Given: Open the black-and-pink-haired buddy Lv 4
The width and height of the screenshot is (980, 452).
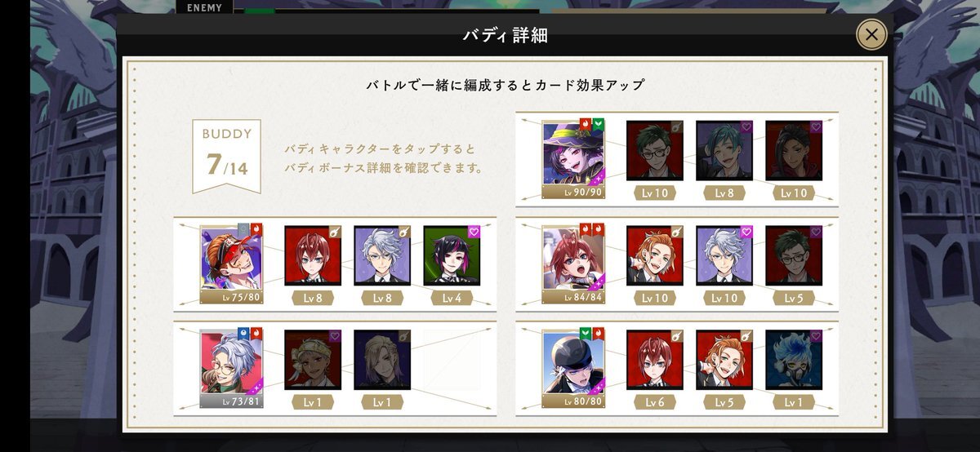Looking at the screenshot, I should click(x=452, y=255).
